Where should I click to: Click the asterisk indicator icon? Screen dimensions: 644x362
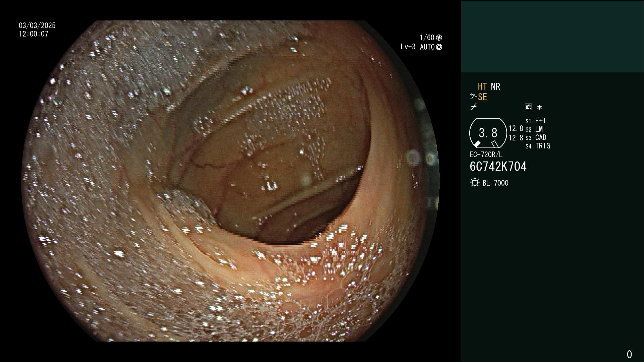(x=539, y=107)
